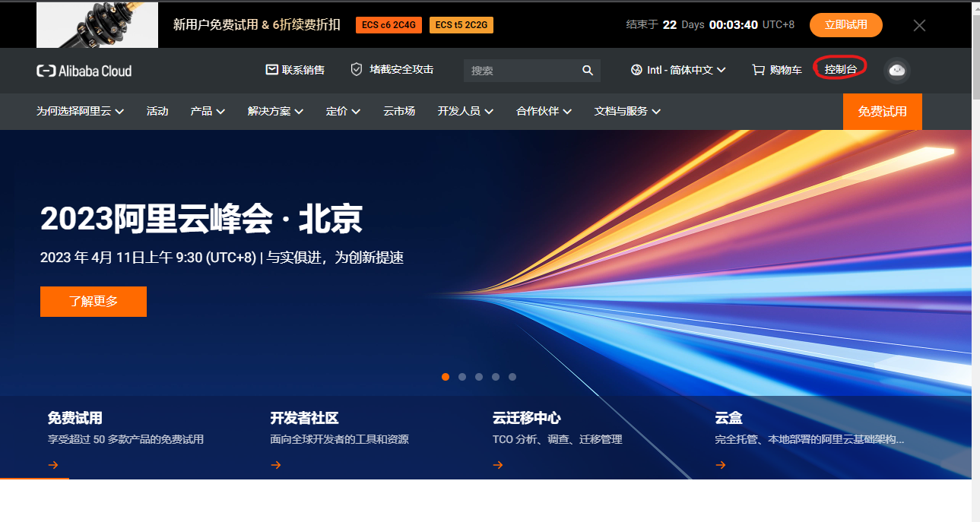Click the arrow under 开发者社区 card
This screenshot has width=980, height=522.
(276, 465)
